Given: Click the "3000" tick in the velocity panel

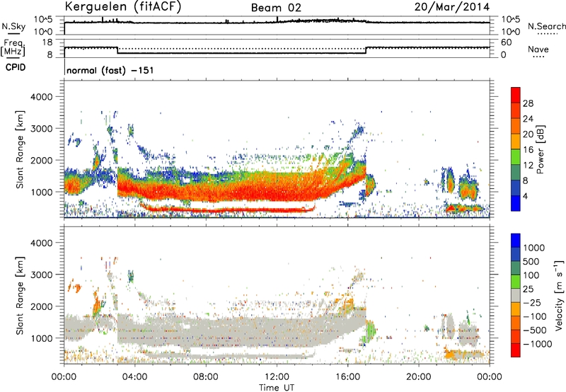Looking at the screenshot, I should pos(42,275).
